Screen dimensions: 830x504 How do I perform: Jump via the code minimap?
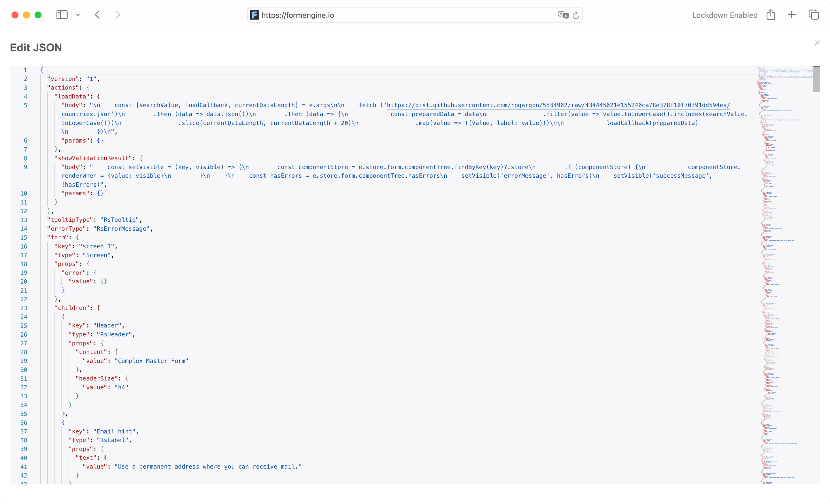pos(784,275)
